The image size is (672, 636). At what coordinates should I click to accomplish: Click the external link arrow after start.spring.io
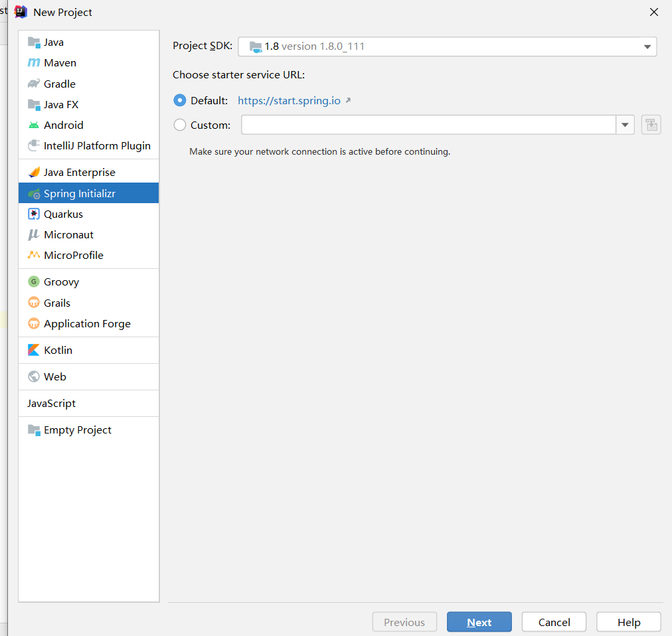(x=348, y=100)
